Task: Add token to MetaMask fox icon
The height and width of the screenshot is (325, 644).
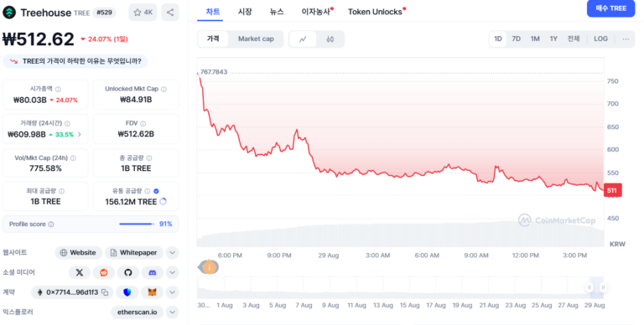Action: [153, 292]
